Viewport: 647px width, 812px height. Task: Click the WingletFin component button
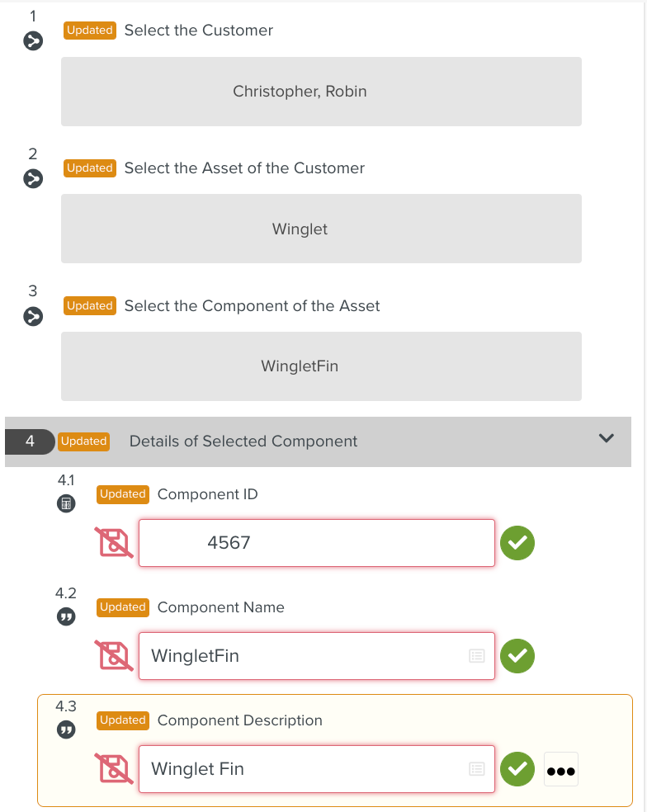point(321,366)
